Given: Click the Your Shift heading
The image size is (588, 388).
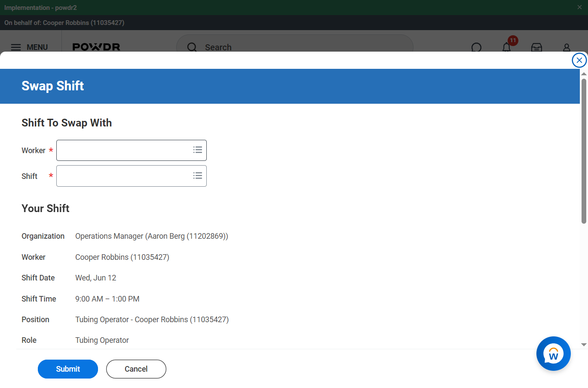Looking at the screenshot, I should pyautogui.click(x=46, y=209).
